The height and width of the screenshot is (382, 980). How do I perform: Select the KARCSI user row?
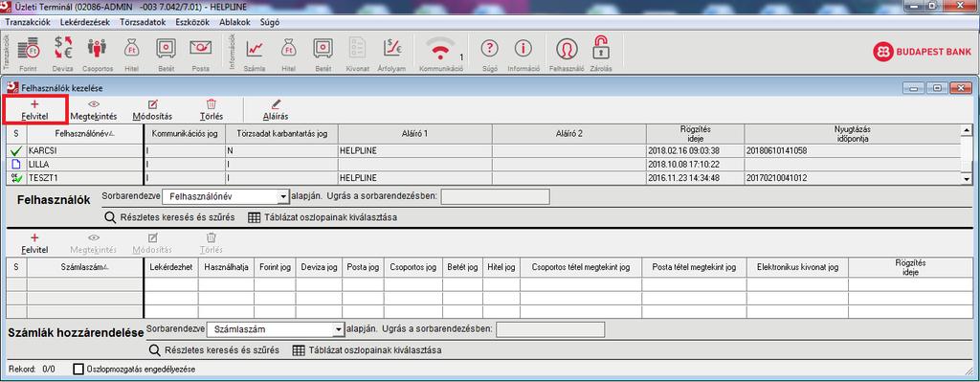[x=482, y=150]
